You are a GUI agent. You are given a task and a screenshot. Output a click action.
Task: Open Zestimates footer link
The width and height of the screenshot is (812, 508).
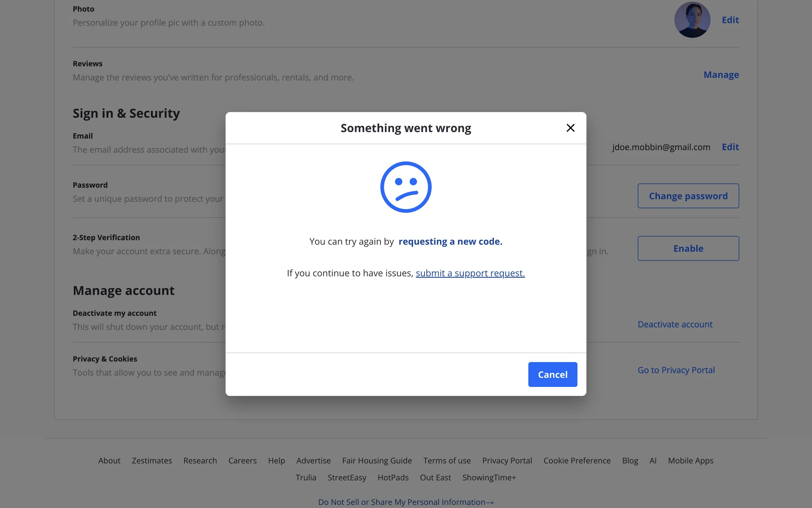152,461
